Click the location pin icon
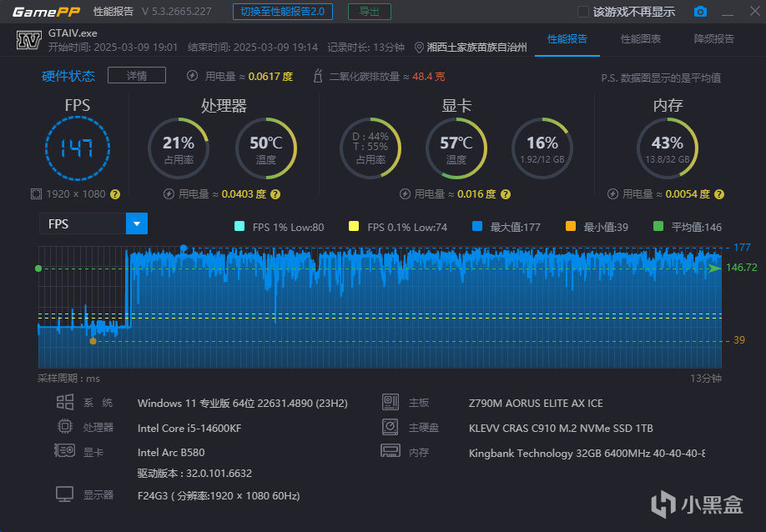766x532 pixels. tap(419, 48)
